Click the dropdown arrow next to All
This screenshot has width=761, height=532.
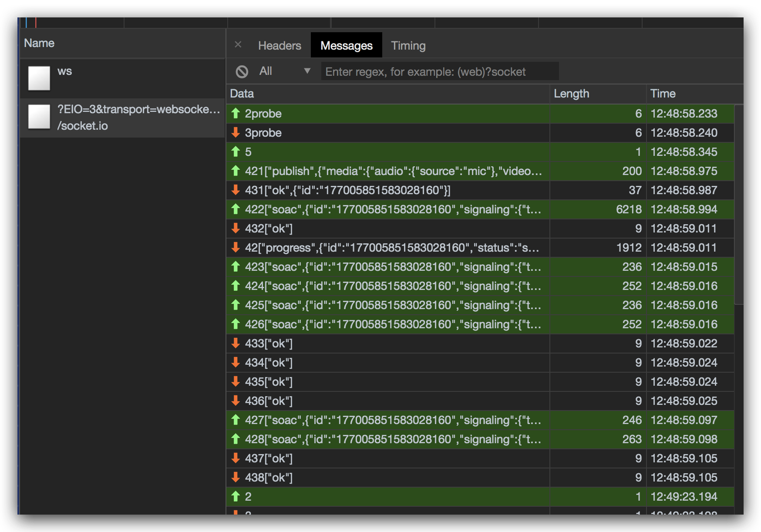click(x=308, y=71)
